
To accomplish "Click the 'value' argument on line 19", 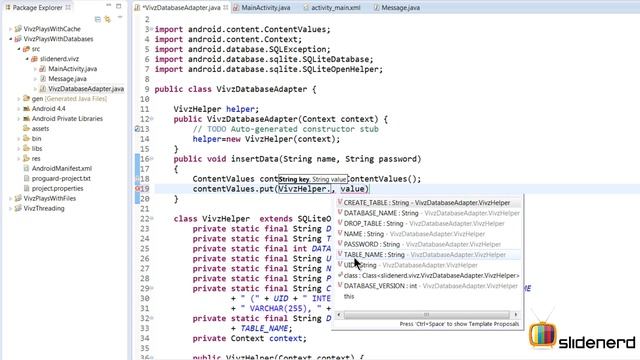I will pyautogui.click(x=352, y=189).
